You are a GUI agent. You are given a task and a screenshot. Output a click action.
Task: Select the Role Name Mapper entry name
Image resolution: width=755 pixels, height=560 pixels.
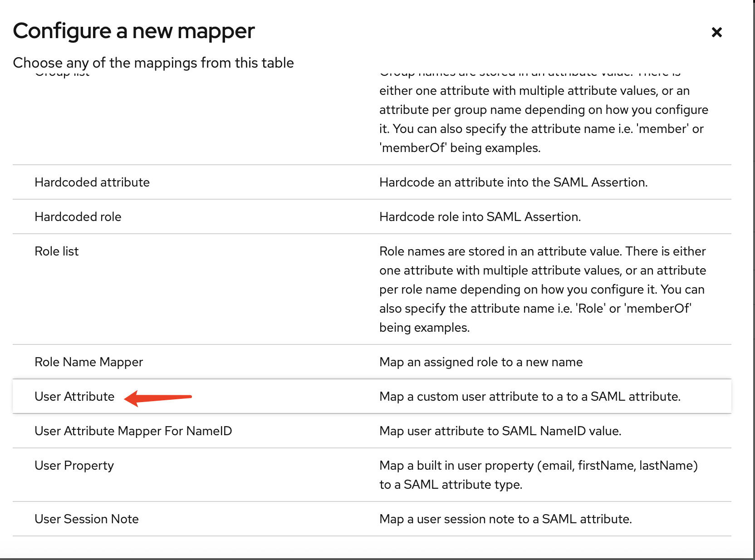(x=89, y=362)
